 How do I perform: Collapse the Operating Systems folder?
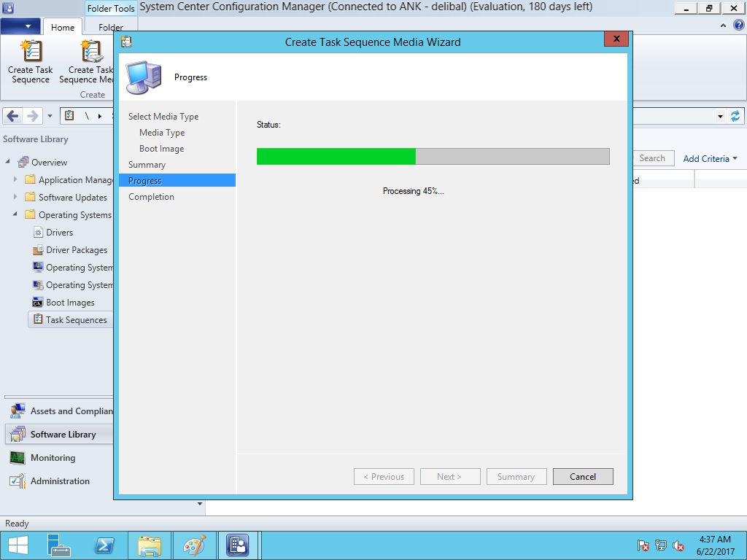point(15,214)
